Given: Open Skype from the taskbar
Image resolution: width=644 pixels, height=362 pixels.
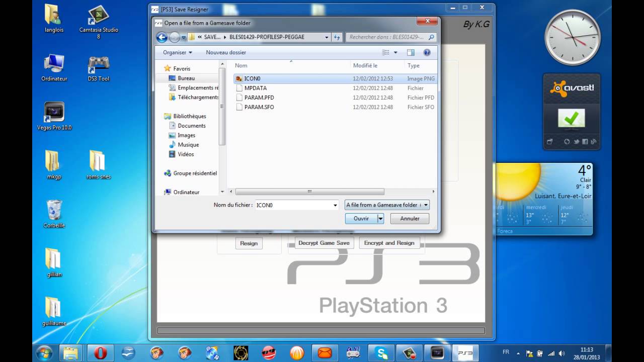Looking at the screenshot, I should pos(381,353).
